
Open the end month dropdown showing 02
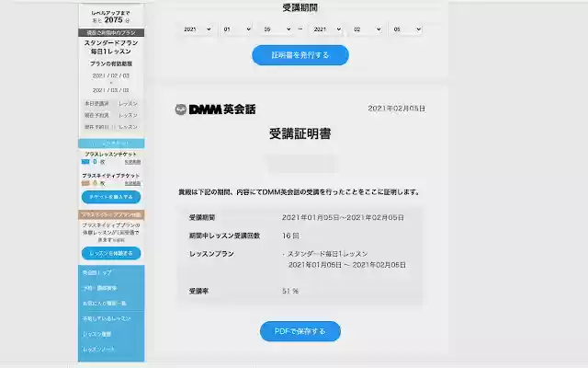coord(367,29)
